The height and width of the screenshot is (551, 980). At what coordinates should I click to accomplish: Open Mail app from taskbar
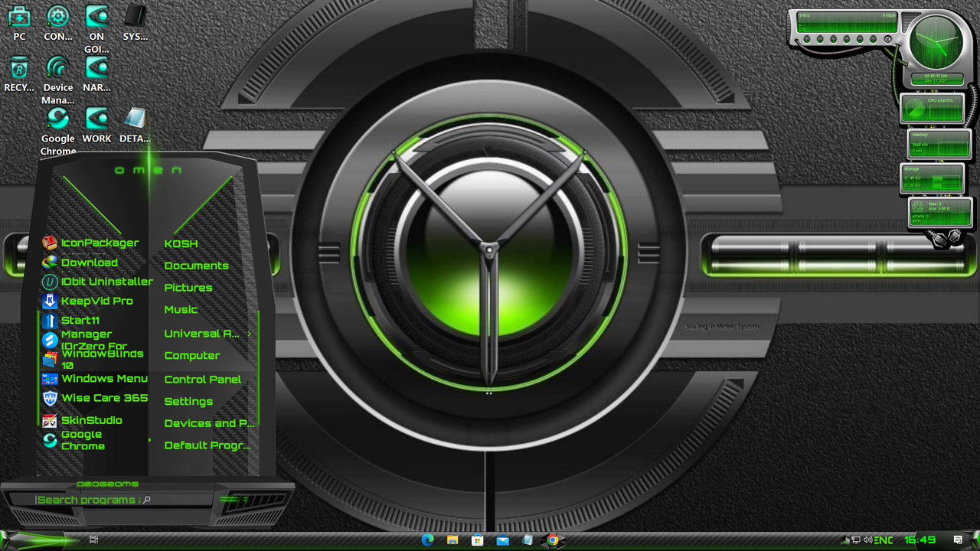point(502,540)
